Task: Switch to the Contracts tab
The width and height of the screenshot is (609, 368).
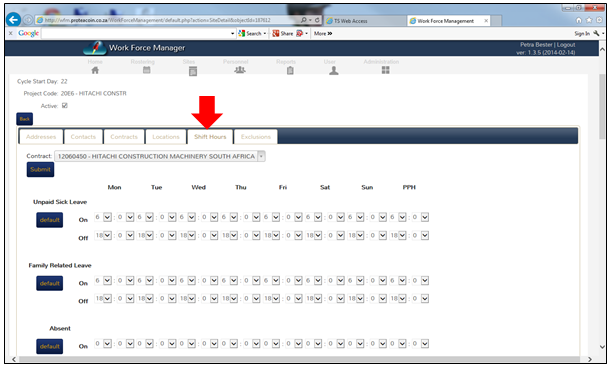Action: click(x=124, y=137)
